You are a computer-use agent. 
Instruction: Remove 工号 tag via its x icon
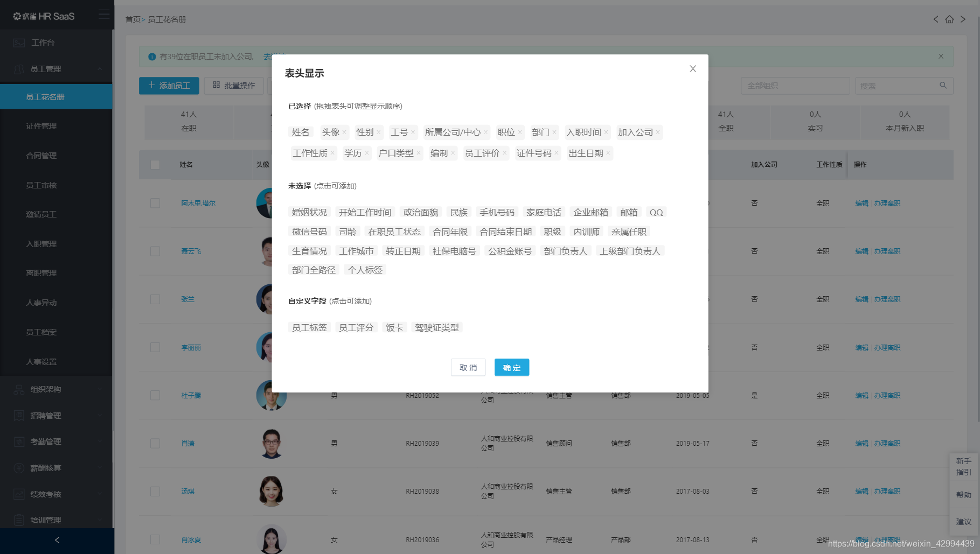[413, 132]
